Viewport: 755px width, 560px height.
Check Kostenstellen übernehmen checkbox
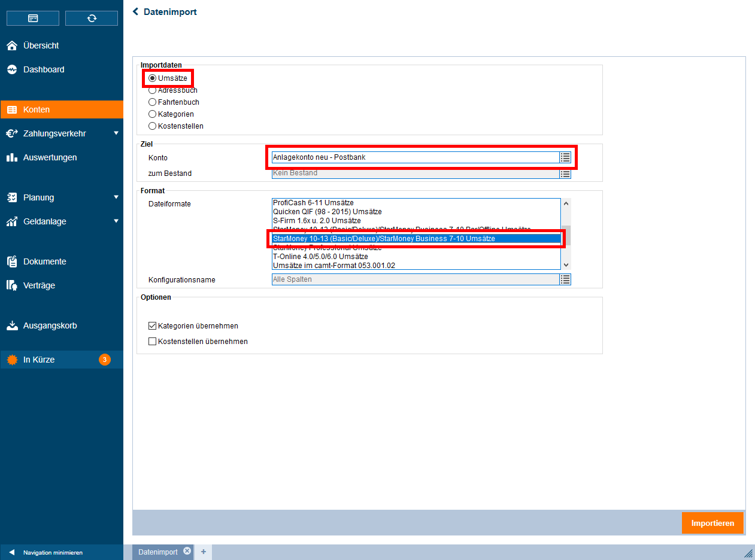click(152, 342)
